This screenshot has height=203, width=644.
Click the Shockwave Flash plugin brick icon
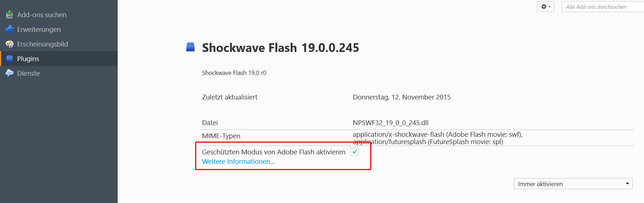190,47
